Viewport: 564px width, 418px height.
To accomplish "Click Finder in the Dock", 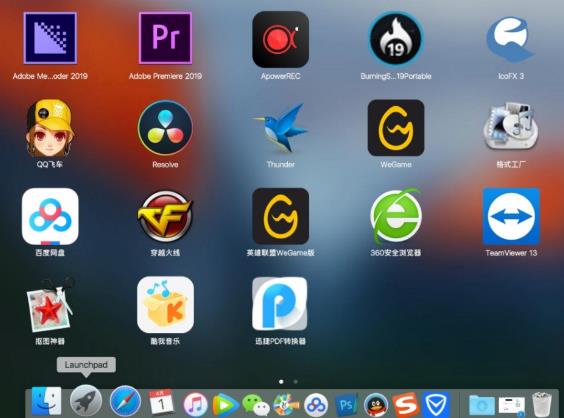I will pos(46,401).
